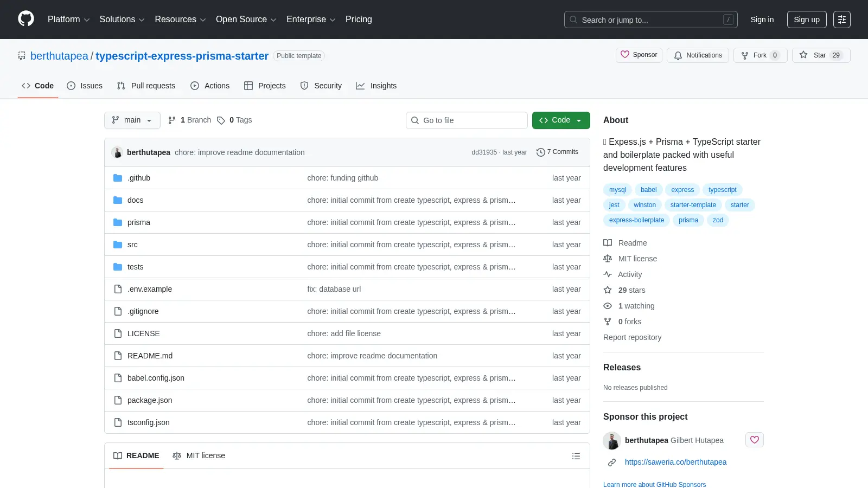This screenshot has height=488, width=868.
Task: Open the tests folder
Action: (x=136, y=267)
